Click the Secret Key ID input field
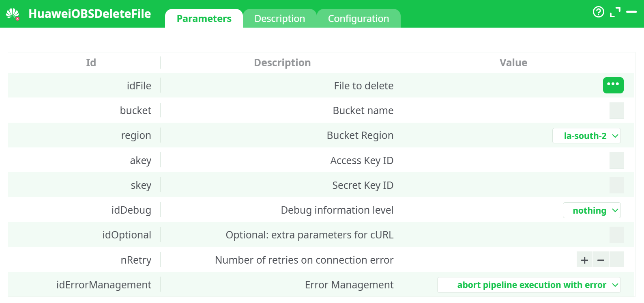The width and height of the screenshot is (644, 303). point(616,185)
